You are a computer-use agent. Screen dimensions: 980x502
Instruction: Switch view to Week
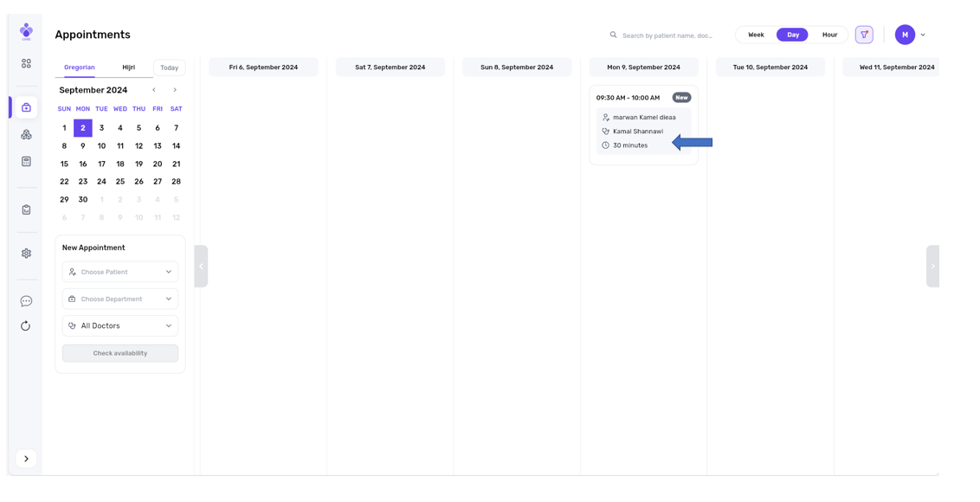click(x=756, y=35)
